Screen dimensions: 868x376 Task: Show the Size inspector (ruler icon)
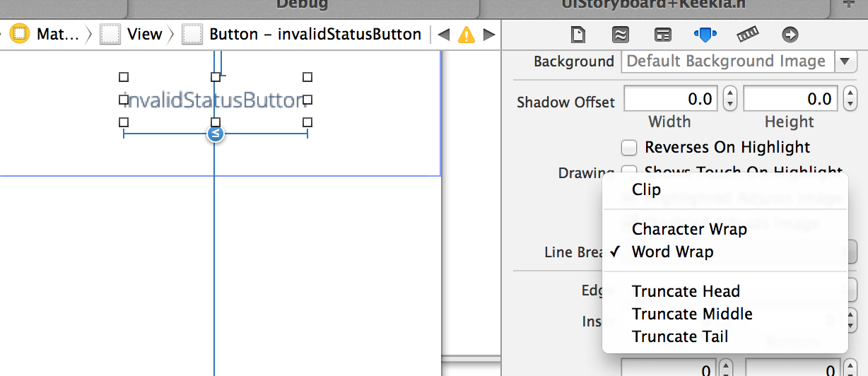pyautogui.click(x=748, y=34)
